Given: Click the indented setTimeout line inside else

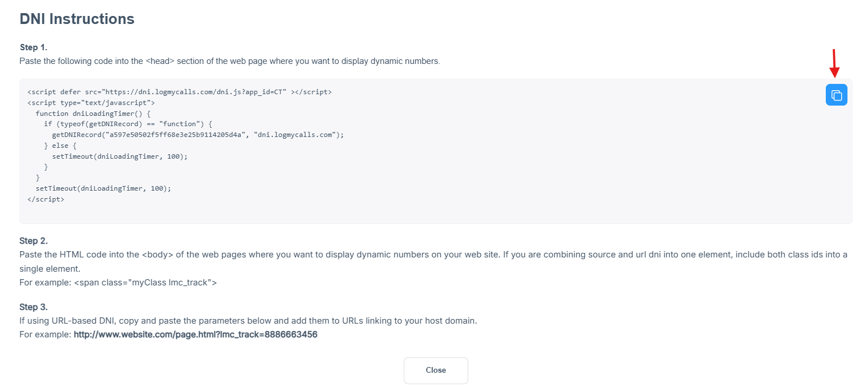Looking at the screenshot, I should coord(120,156).
